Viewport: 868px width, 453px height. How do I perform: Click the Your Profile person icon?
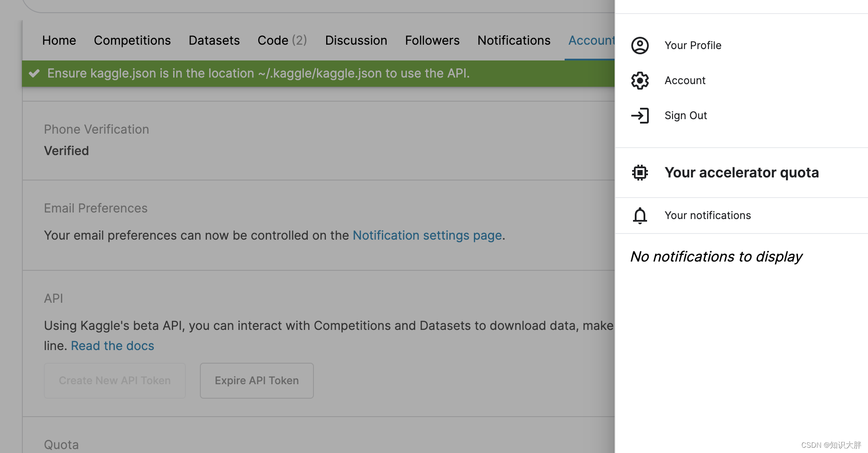[x=640, y=46]
